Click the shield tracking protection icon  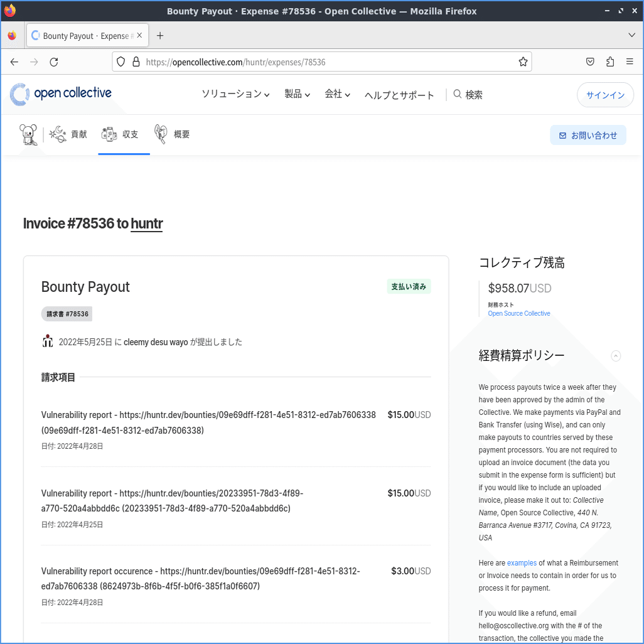click(x=121, y=62)
